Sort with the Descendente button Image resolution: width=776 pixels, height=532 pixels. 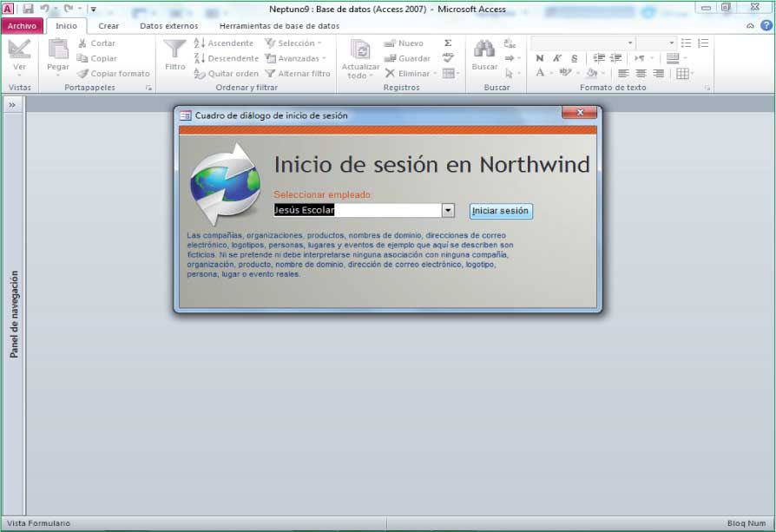(x=227, y=58)
